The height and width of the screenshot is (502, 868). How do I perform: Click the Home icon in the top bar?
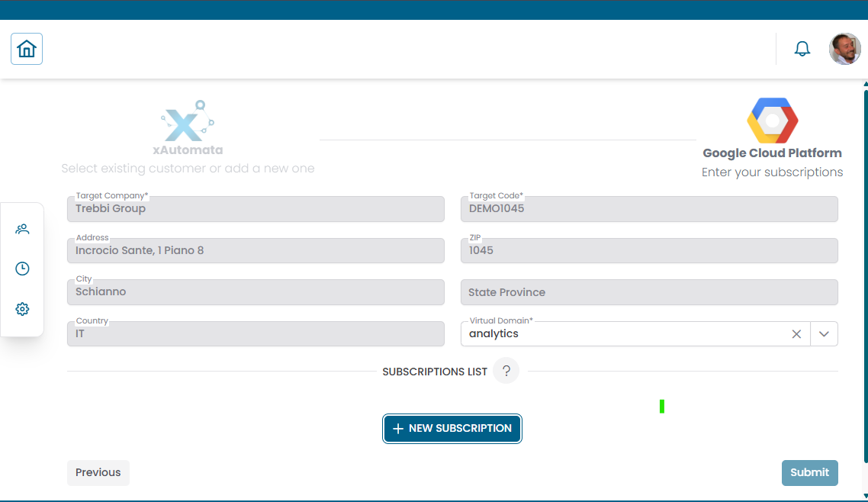(x=26, y=48)
